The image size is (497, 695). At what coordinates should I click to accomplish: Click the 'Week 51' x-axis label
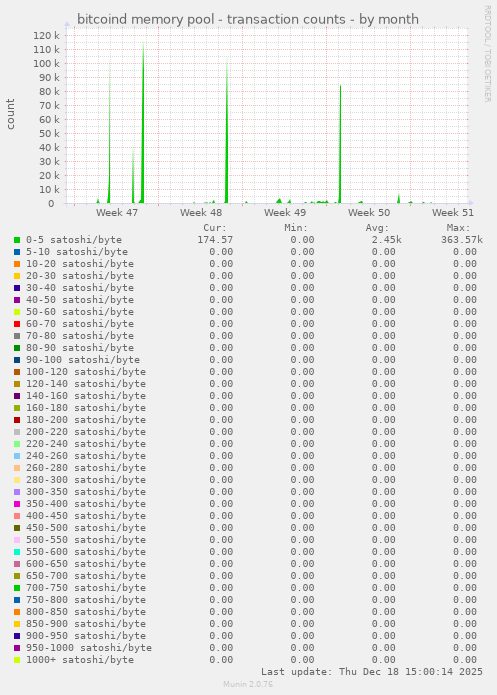(453, 213)
